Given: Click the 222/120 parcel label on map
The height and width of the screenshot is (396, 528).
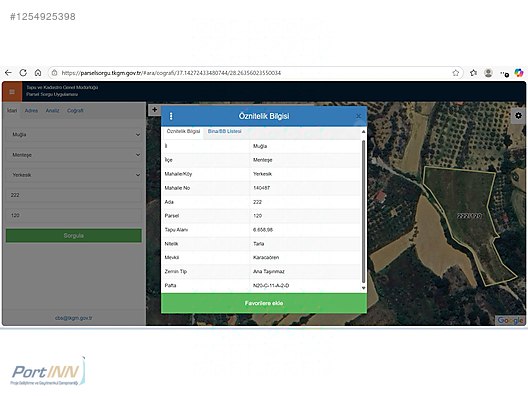Looking at the screenshot, I should tap(470, 216).
